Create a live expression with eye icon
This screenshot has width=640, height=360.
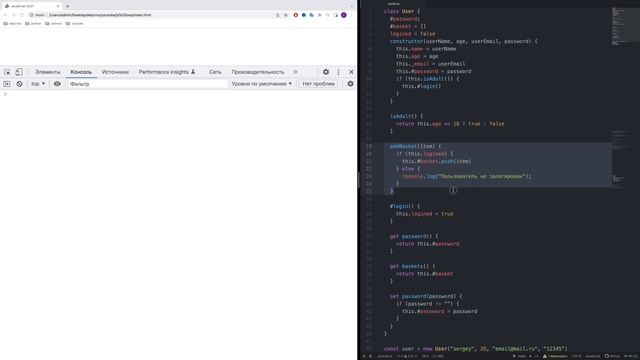tap(57, 84)
